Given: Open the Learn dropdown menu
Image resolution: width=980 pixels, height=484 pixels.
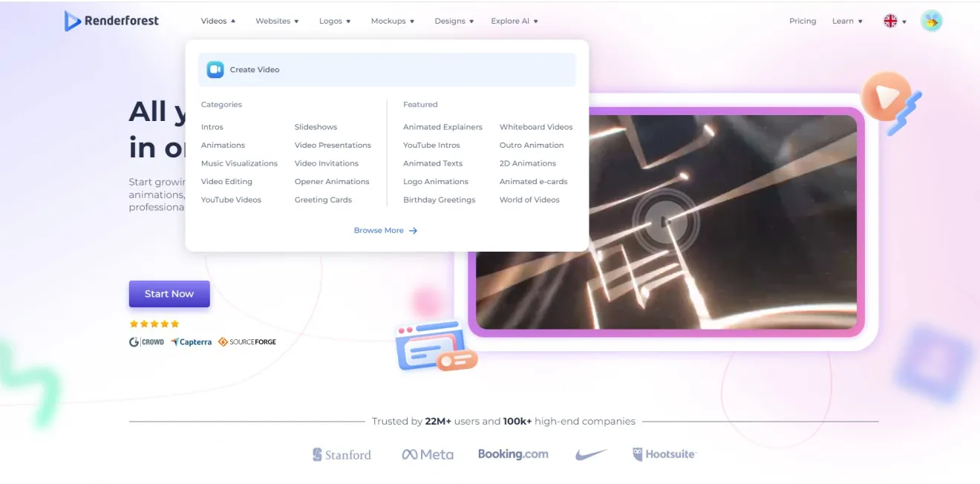Looking at the screenshot, I should [847, 21].
